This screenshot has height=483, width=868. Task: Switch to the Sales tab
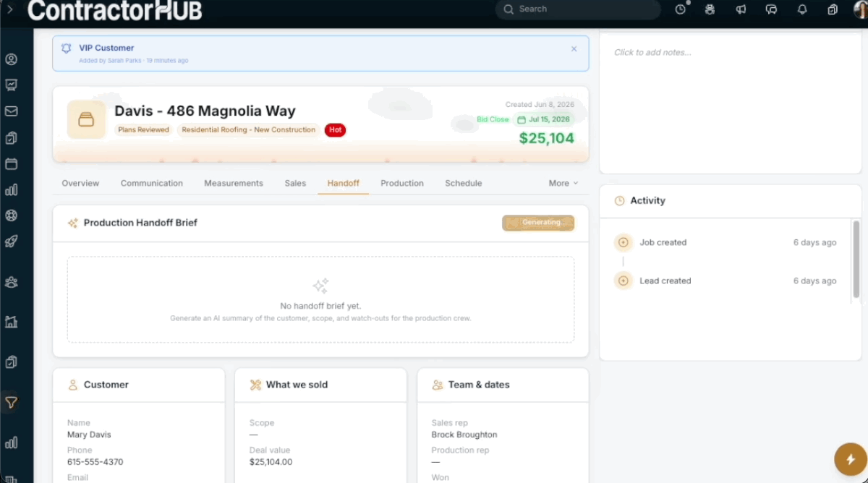(295, 183)
